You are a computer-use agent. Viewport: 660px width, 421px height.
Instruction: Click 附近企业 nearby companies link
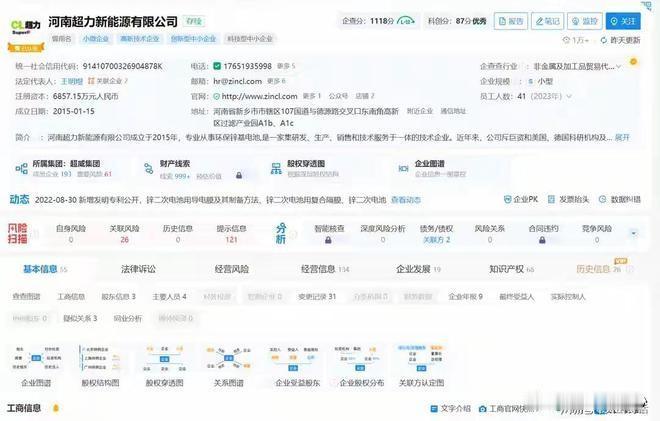pos(420,111)
